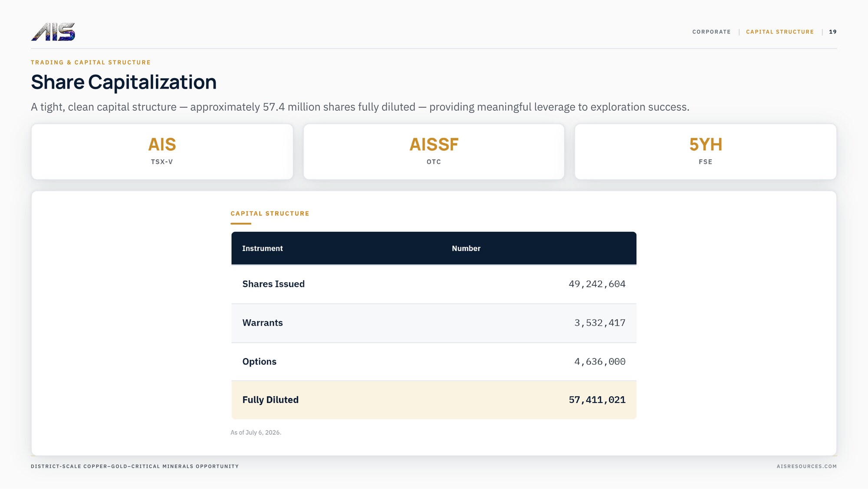Click the TRADING & CAPITAL STRUCTURE eyebrow text
Viewport: 868px width, 489px height.
(91, 63)
